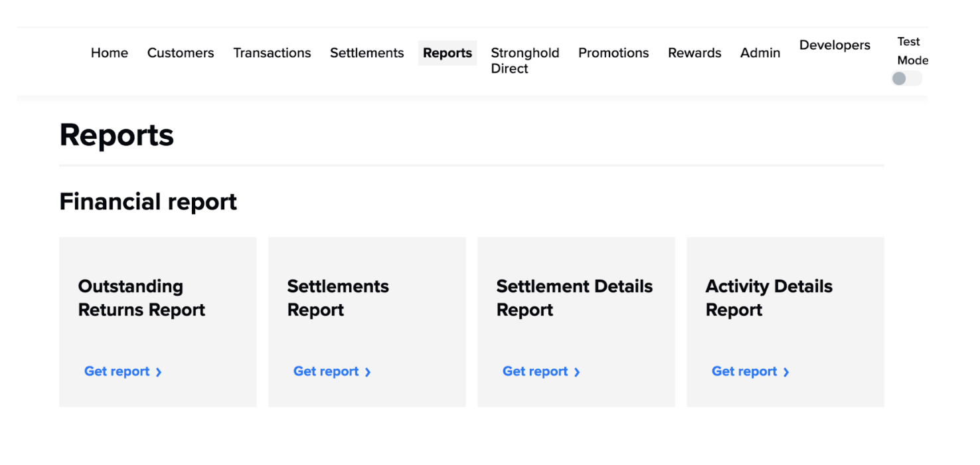Open the Home navigation item
This screenshot has width=980, height=465.
tap(109, 52)
